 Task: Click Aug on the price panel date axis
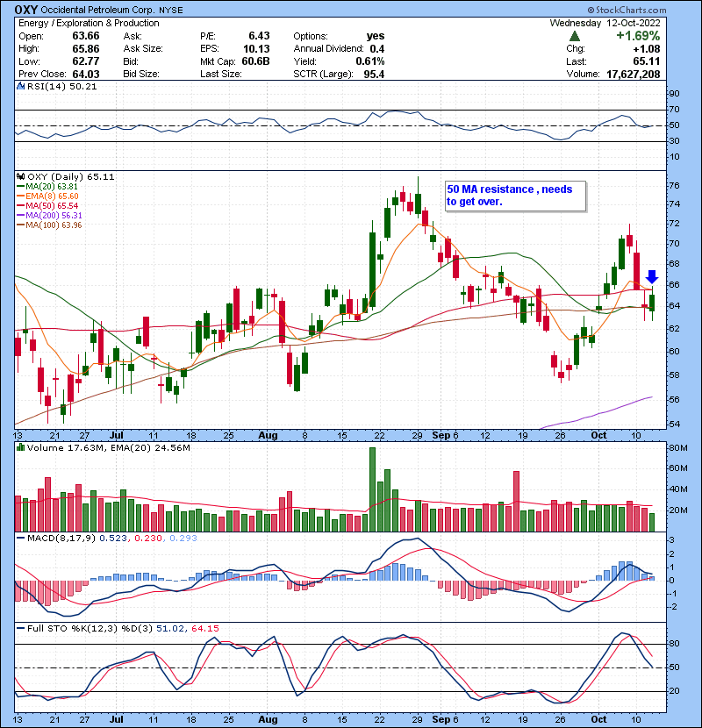268,436
